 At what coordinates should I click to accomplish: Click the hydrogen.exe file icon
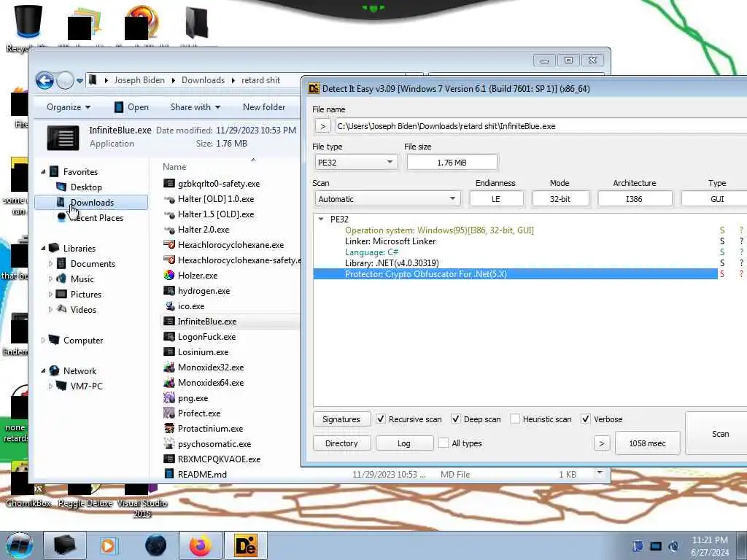click(169, 290)
